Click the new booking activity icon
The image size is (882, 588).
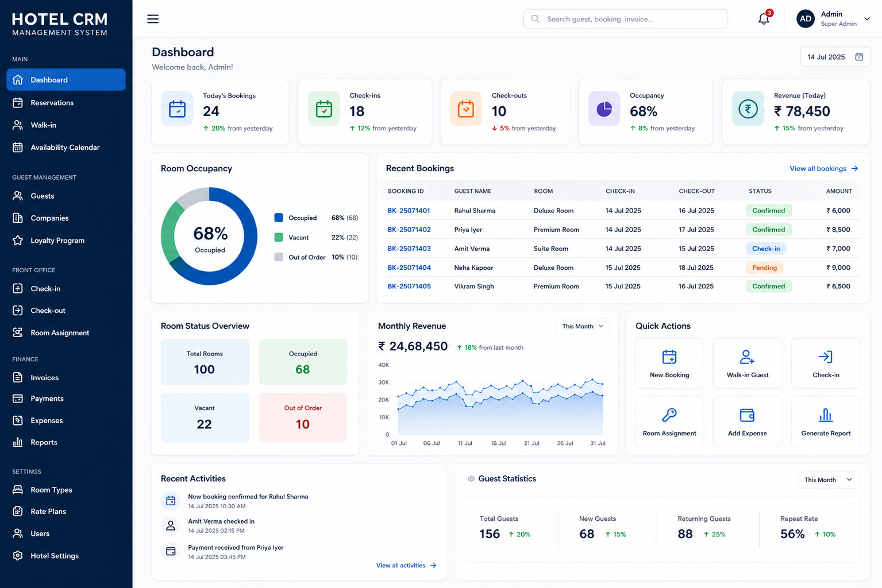click(171, 501)
